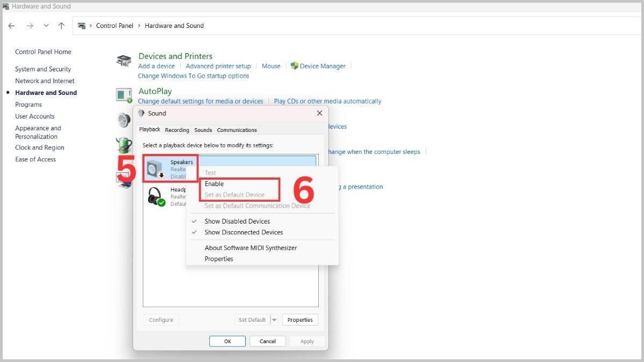Click Hardware and Sound in address breadcrumb
Viewport: 644px width, 362px height.
[x=174, y=26]
